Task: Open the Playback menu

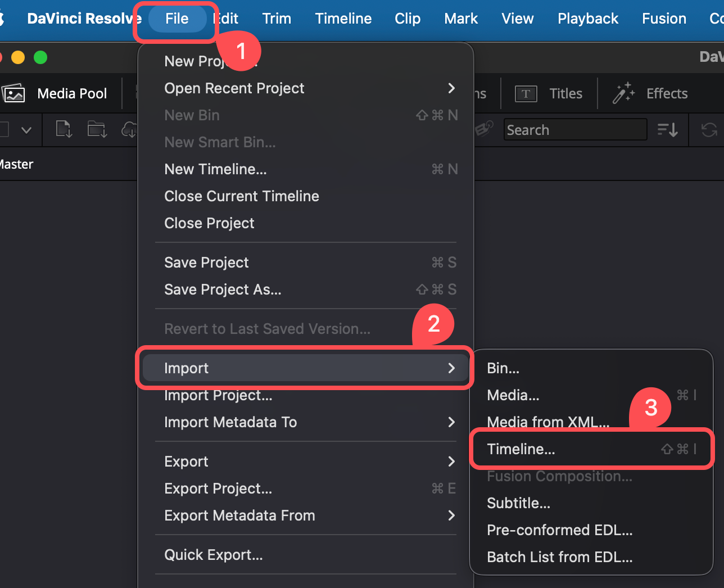Action: coord(588,19)
